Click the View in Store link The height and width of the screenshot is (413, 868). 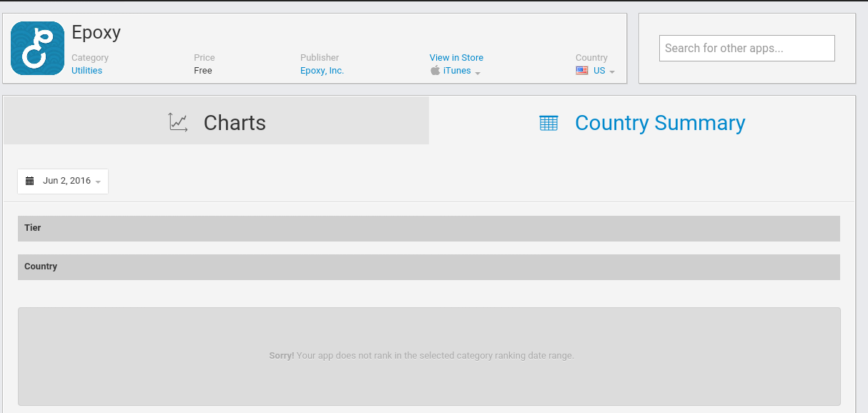point(455,57)
